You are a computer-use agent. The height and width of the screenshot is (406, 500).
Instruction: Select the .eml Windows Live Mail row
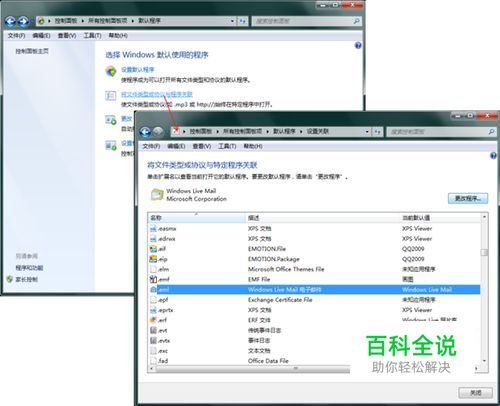click(314, 290)
